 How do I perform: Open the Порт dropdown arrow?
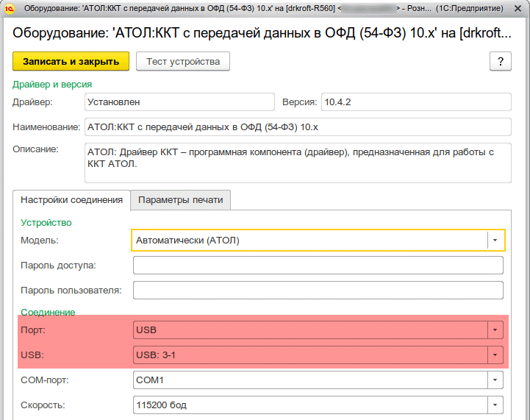(495, 330)
